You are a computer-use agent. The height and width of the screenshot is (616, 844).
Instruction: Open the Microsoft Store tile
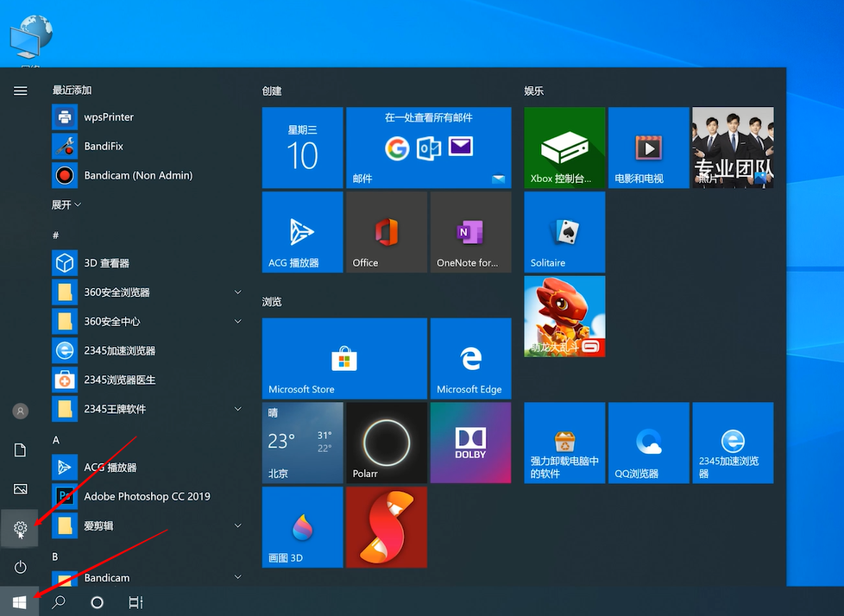[344, 358]
